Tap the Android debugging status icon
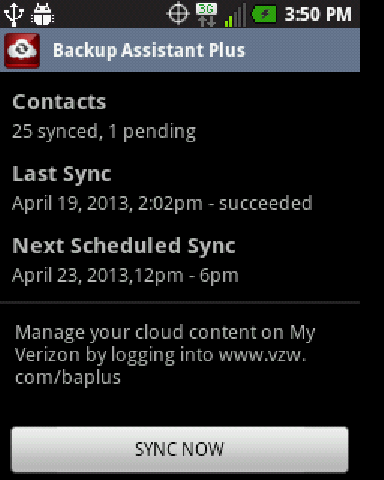 tap(43, 14)
